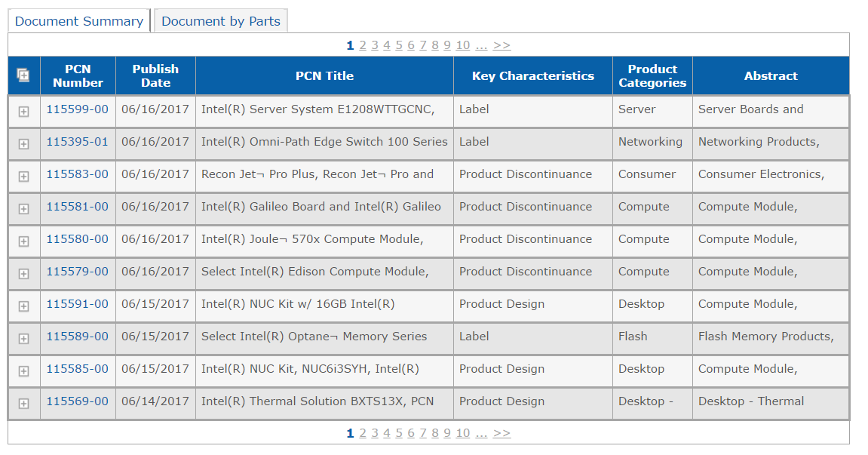This screenshot has width=868, height=455.
Task: Expand the Joule 570x Compute Module row
Action: click(23, 241)
